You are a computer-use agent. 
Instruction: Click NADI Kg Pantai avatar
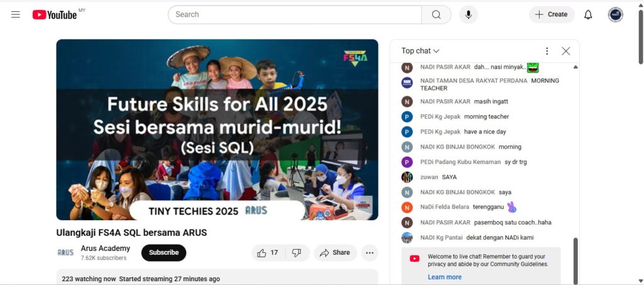(x=407, y=238)
